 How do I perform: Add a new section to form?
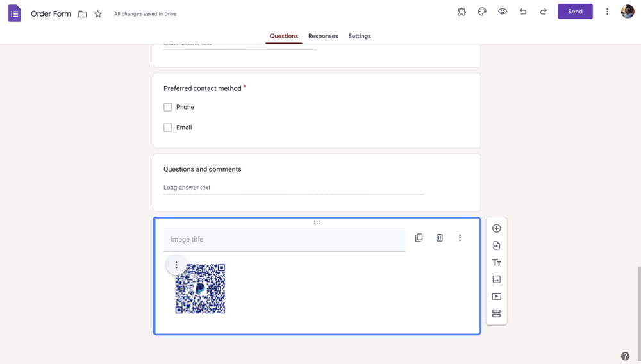496,313
